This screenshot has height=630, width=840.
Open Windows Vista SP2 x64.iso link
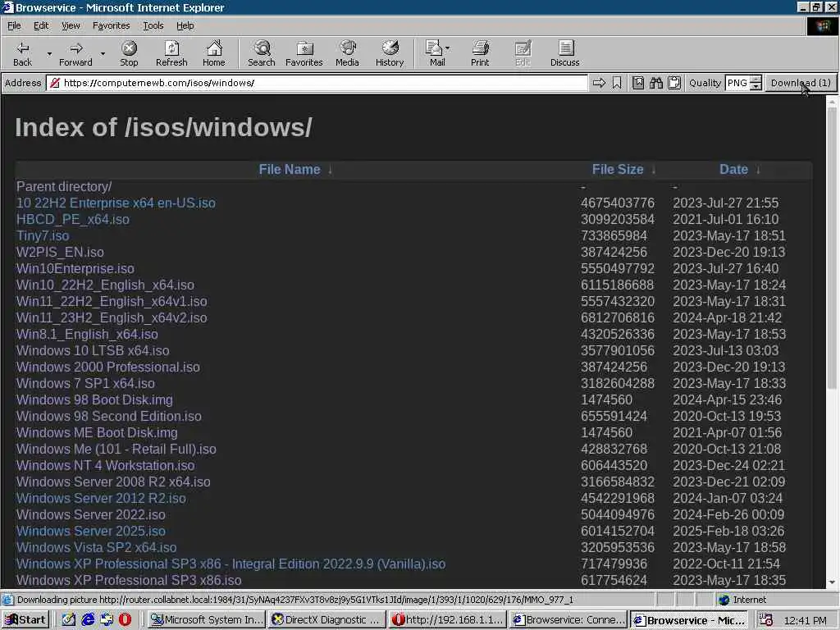pos(97,547)
